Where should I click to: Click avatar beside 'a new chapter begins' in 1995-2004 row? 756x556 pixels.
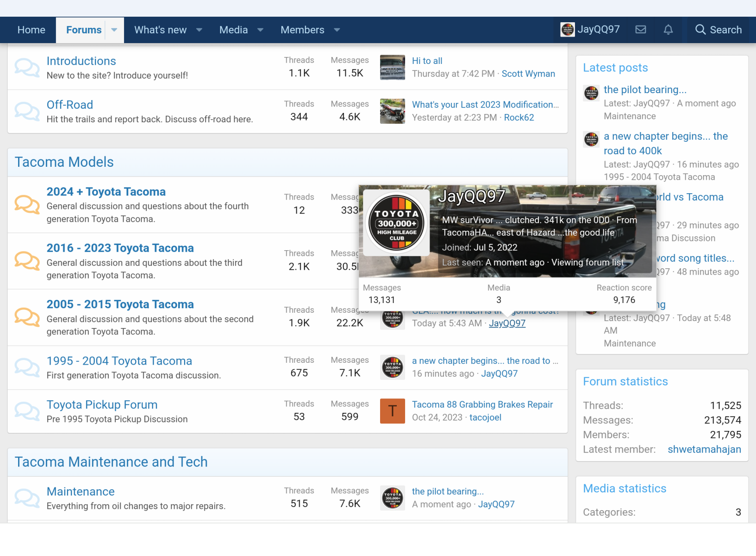[393, 367]
